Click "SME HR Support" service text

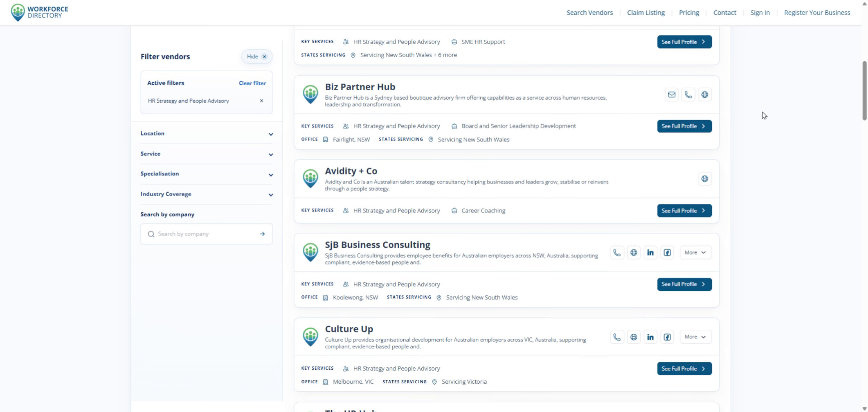(483, 42)
